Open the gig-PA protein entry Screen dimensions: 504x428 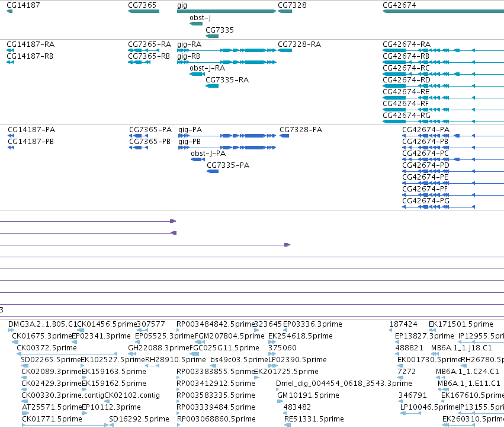190,130
